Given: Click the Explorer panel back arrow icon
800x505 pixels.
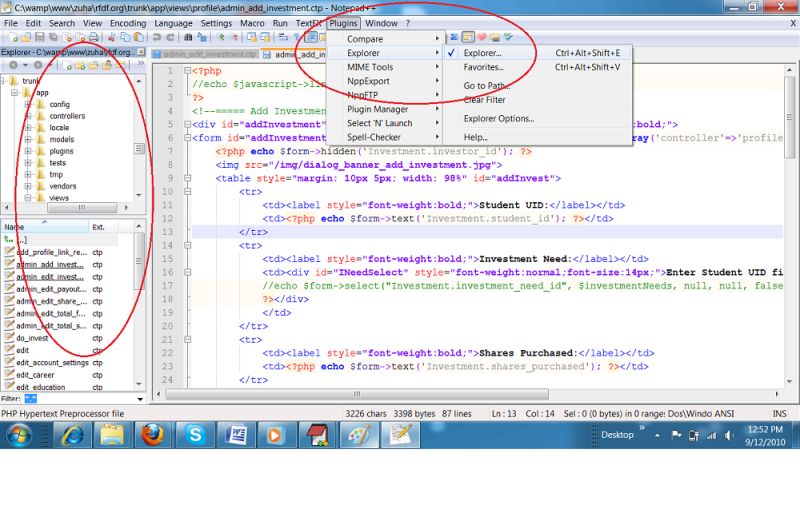Looking at the screenshot, I should click(x=13, y=65).
